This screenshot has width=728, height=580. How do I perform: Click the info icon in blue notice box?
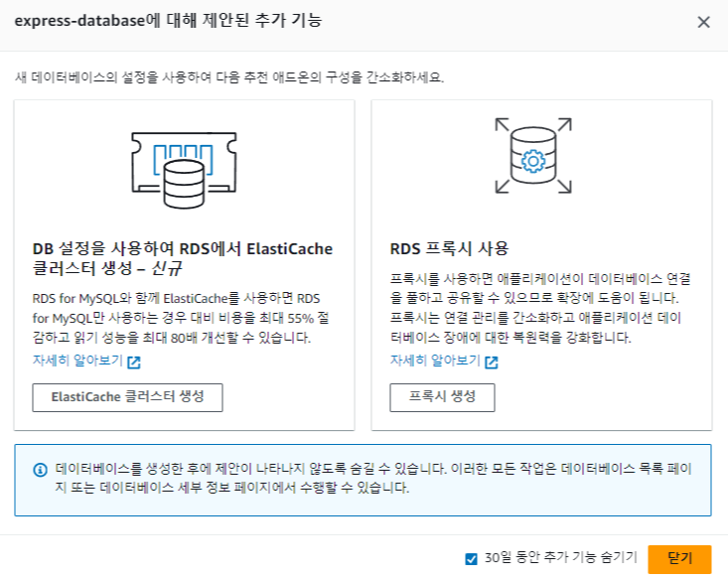click(41, 470)
